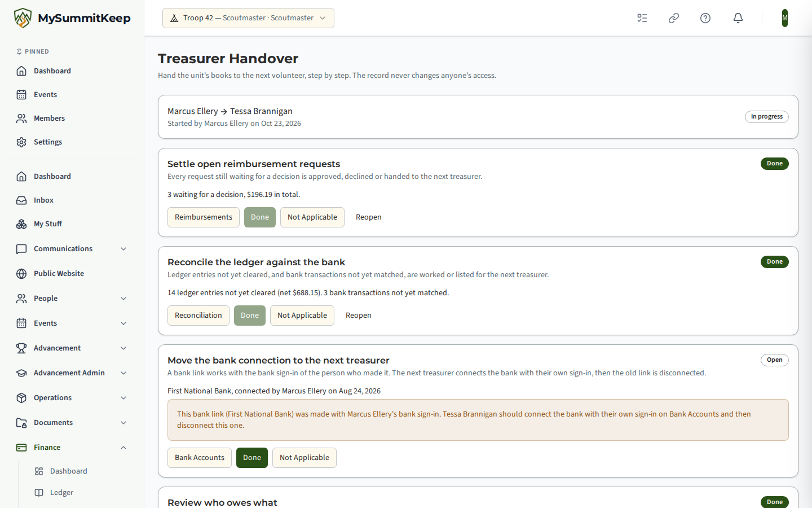Click the Members people icon in pinned section

tap(21, 119)
